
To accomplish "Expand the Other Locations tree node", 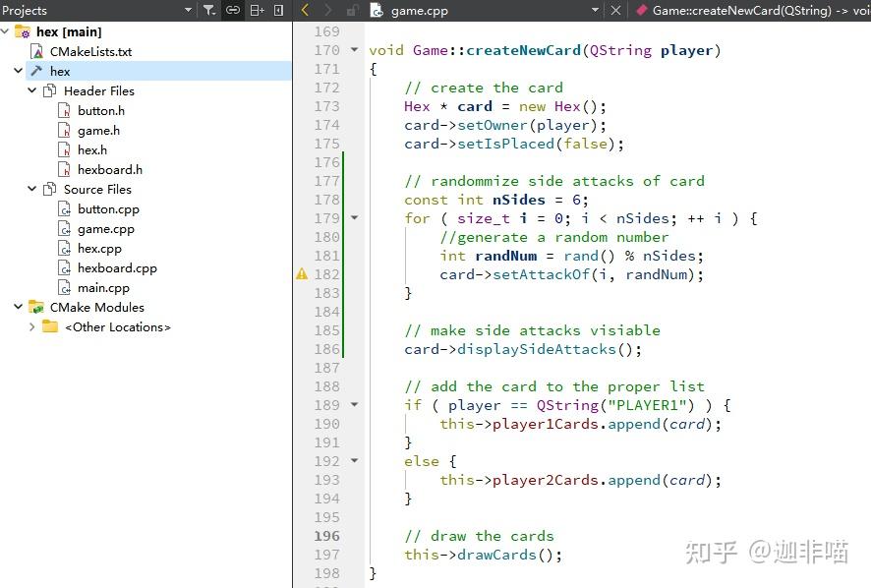I will point(31,326).
